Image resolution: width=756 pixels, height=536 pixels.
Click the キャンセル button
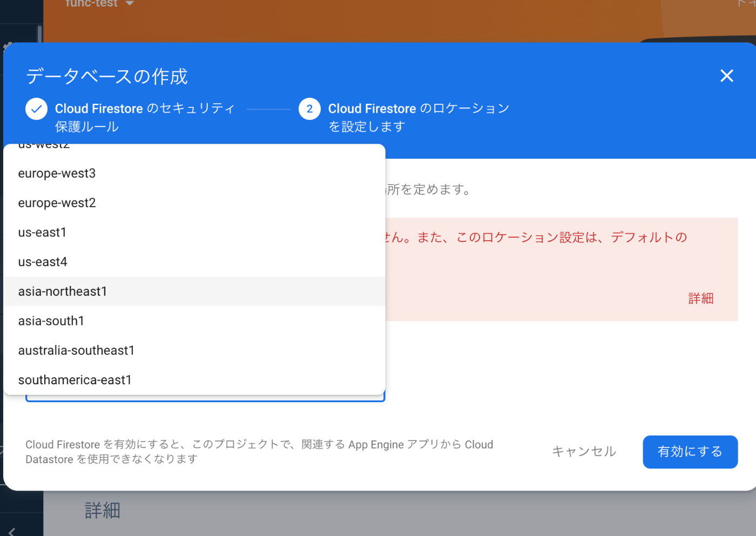click(584, 451)
